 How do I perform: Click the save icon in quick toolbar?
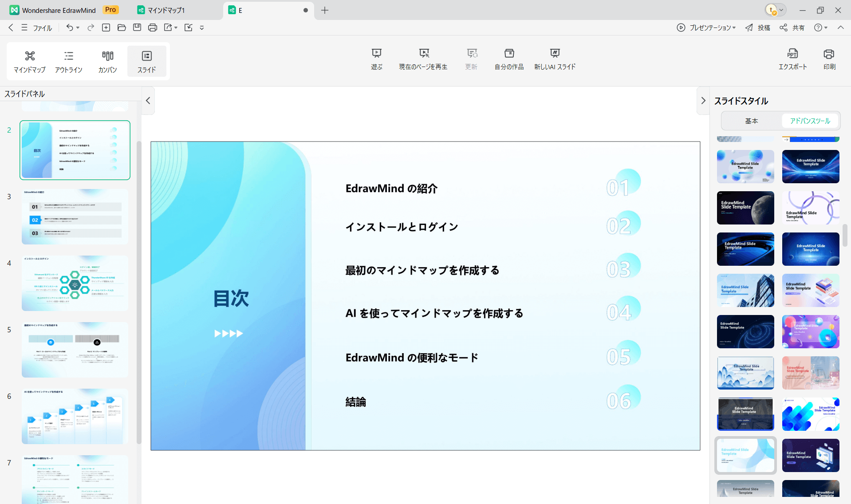137,28
